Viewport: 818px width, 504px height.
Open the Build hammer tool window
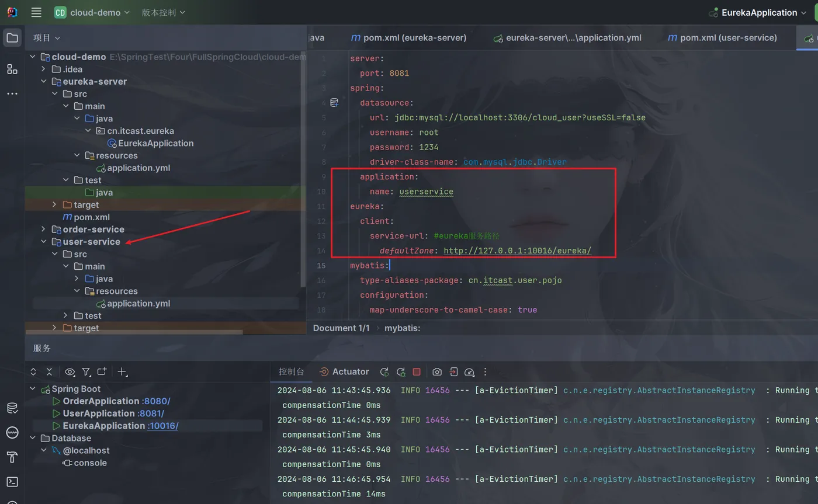[x=12, y=457]
